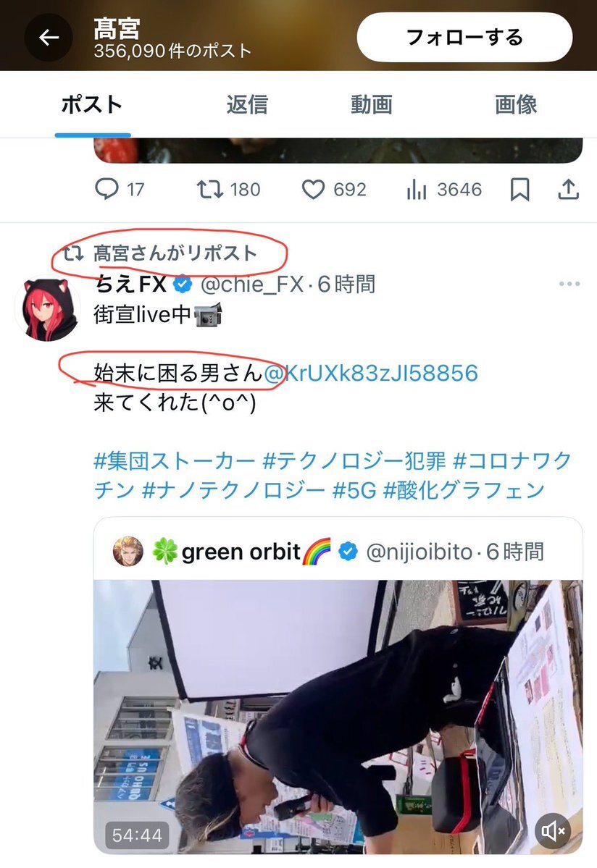The image size is (597, 868).
Task: Switch to the 返信 tab
Action: (247, 105)
